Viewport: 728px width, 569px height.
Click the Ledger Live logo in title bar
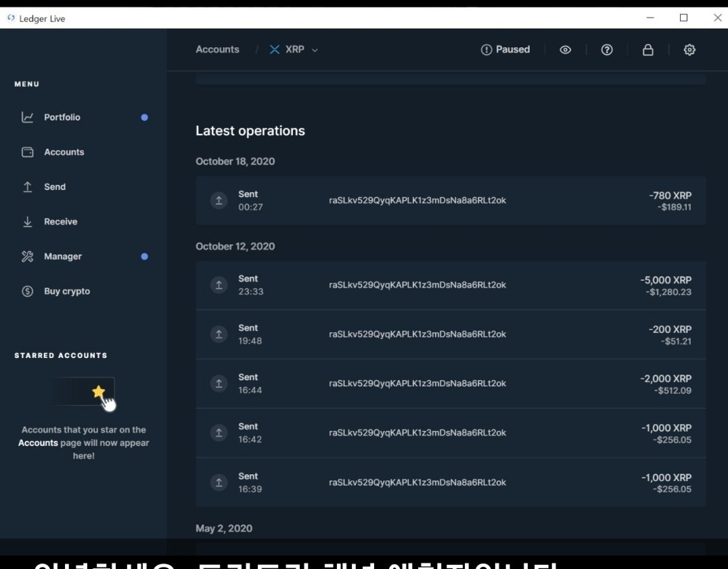tap(11, 18)
